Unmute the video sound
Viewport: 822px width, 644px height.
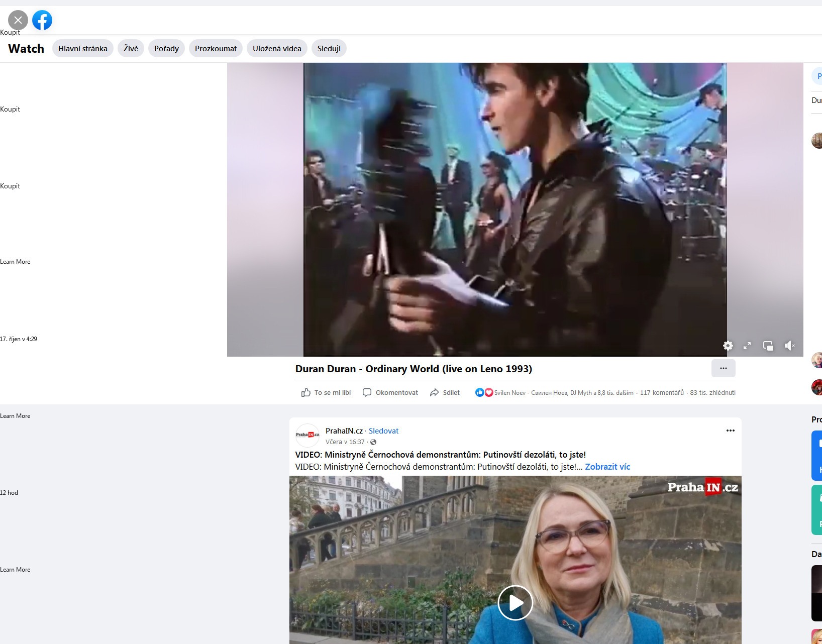(789, 346)
